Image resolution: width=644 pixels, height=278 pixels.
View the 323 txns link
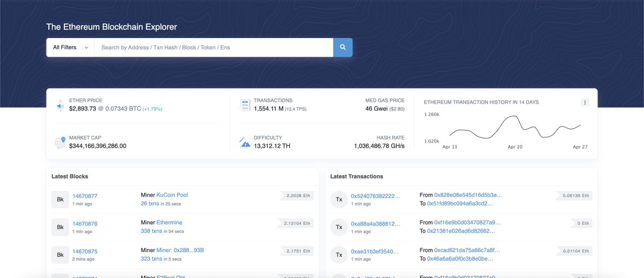tap(151, 259)
